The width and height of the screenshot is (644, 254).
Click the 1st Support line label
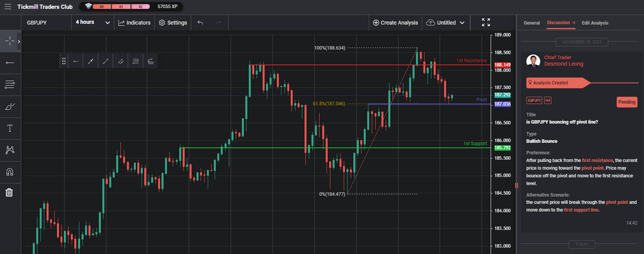(475, 143)
